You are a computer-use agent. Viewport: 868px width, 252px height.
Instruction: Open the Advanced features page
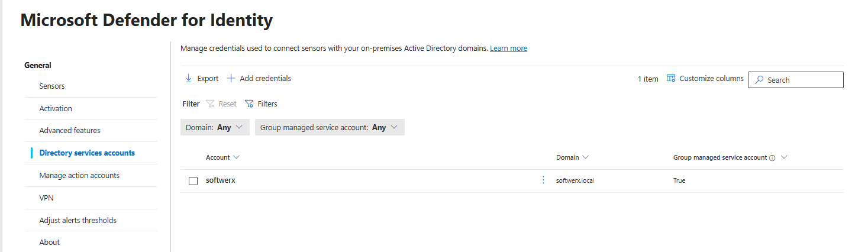pyautogui.click(x=70, y=131)
